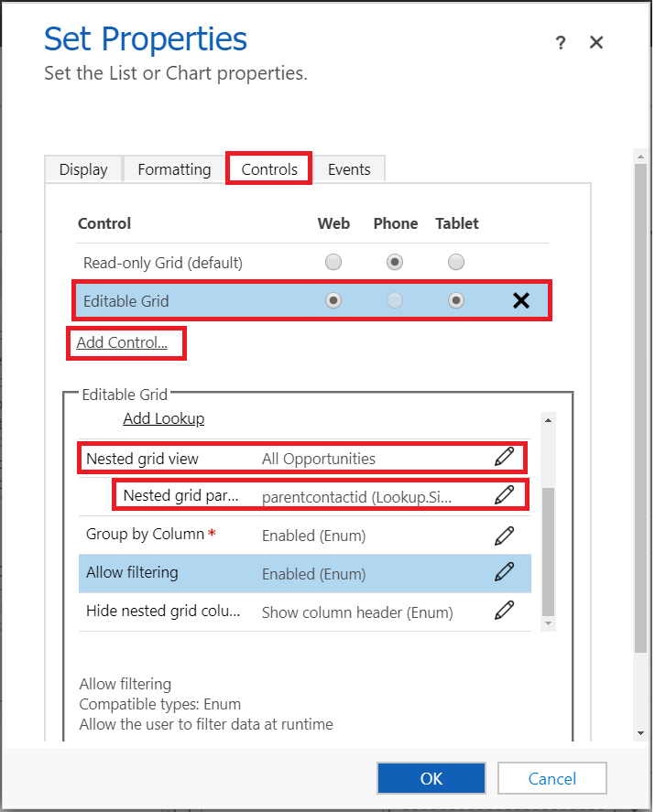This screenshot has width=655, height=812.
Task: Click the Add Lookup link
Action: pos(164,418)
